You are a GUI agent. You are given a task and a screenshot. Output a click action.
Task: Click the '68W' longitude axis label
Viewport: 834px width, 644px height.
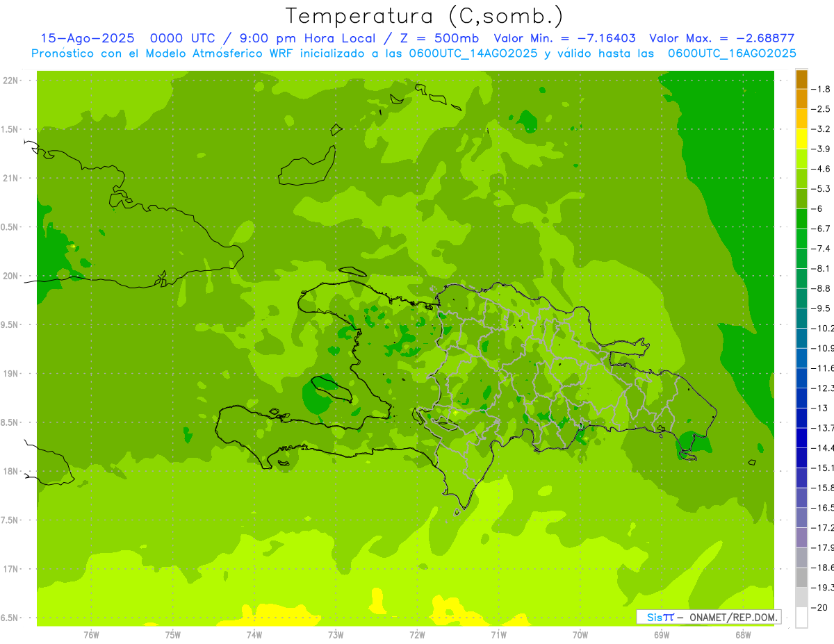pos(742,635)
